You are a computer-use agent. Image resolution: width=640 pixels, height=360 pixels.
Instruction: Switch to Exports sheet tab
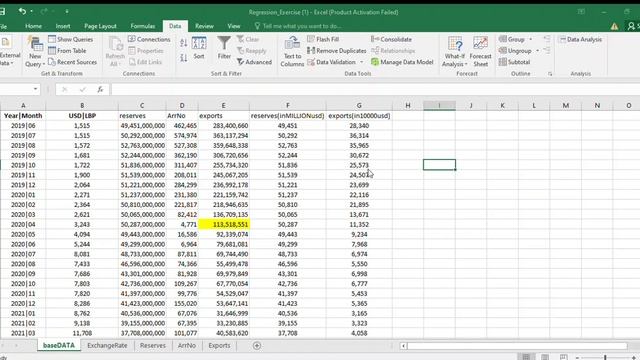click(219, 345)
